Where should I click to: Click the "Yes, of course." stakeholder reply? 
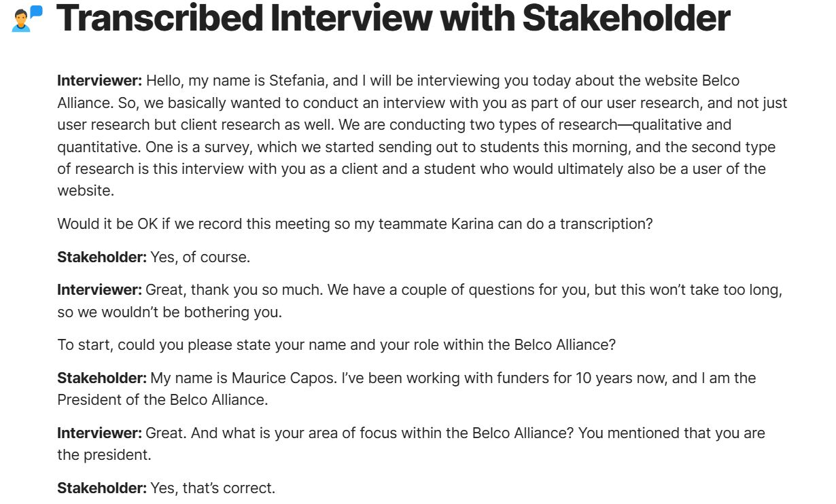[200, 257]
